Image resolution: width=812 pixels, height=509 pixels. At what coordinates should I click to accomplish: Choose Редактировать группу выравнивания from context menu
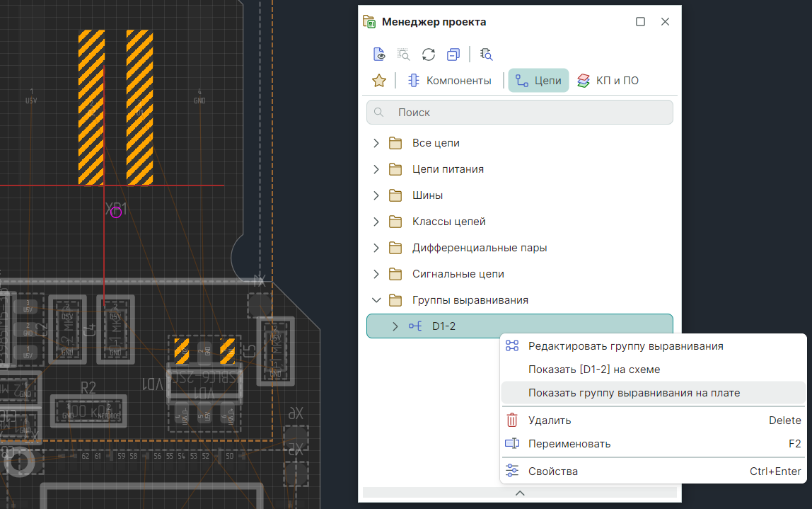(x=625, y=346)
